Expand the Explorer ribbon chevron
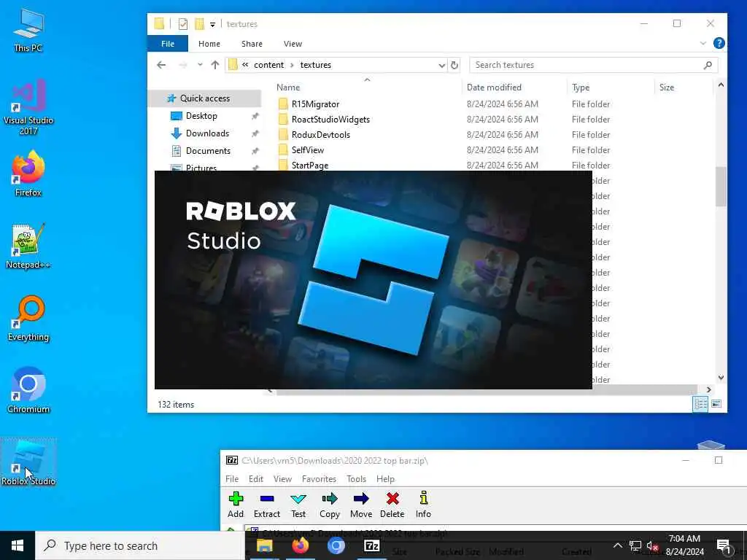Image resolution: width=747 pixels, height=560 pixels. (x=703, y=43)
